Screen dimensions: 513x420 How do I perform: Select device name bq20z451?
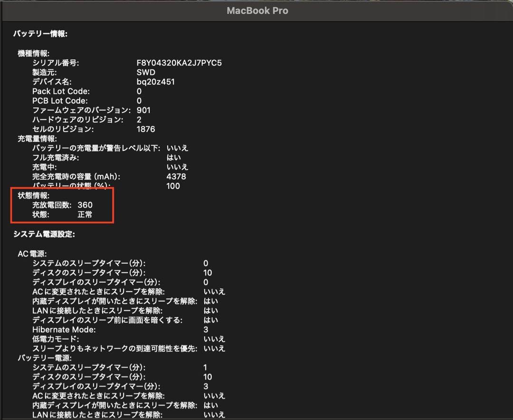point(156,82)
